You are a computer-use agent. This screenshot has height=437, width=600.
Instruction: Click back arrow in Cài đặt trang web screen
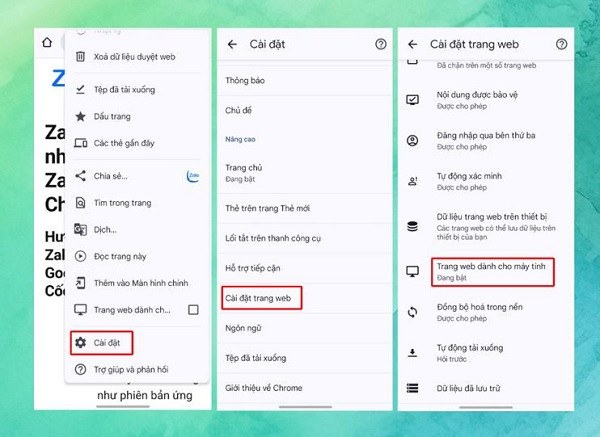412,44
